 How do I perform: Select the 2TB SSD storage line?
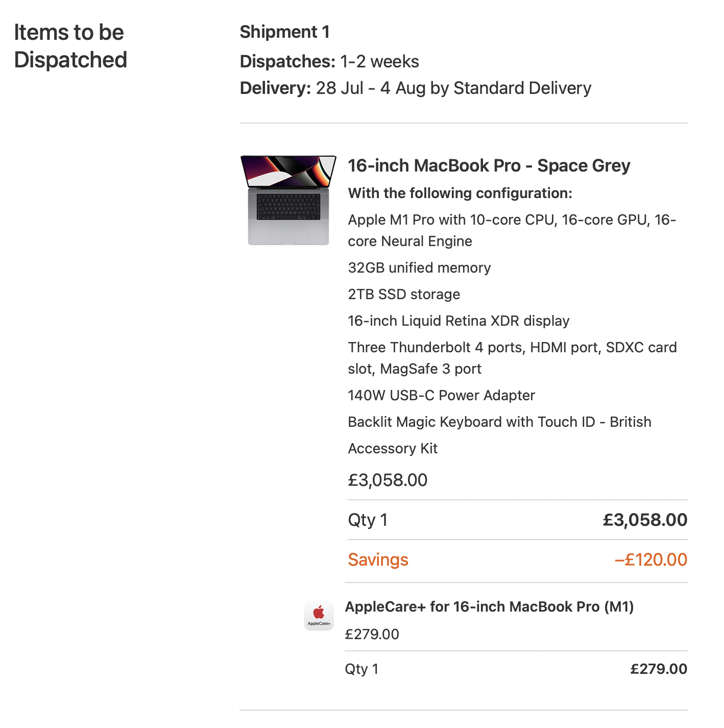coord(404,294)
